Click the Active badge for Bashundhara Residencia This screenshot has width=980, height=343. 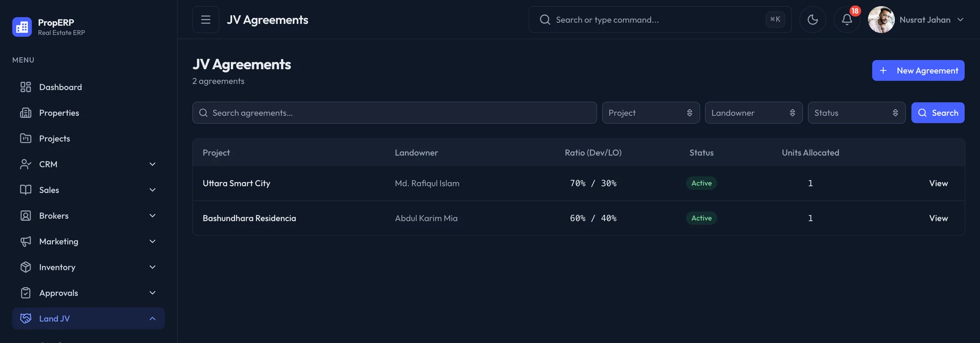(x=701, y=218)
